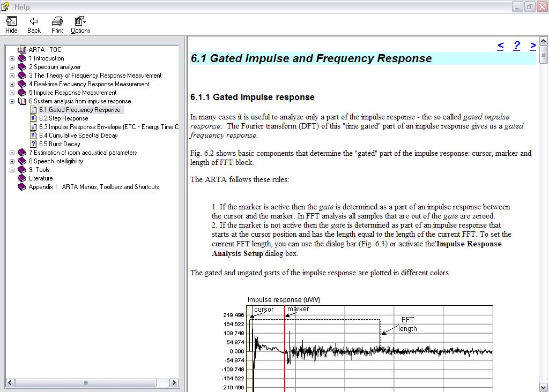Open Appendix 1 ARTA Menus, Toolbars and Shortcuts

point(94,187)
